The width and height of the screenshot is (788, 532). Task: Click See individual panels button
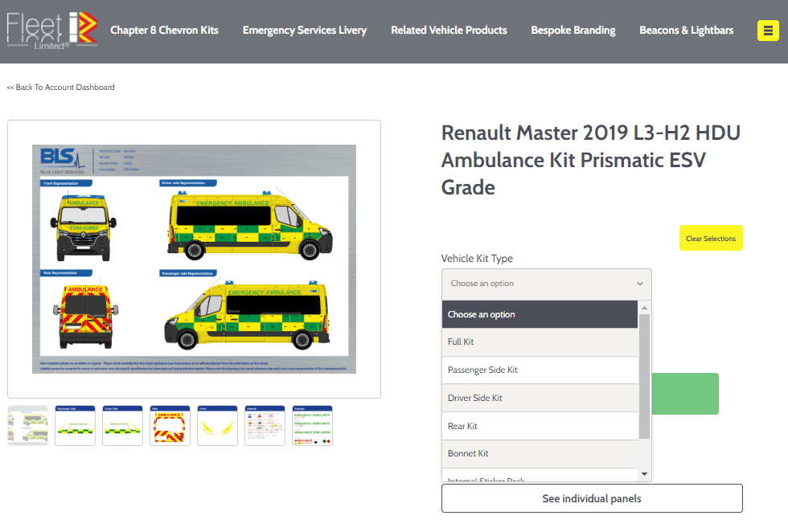pos(592,498)
